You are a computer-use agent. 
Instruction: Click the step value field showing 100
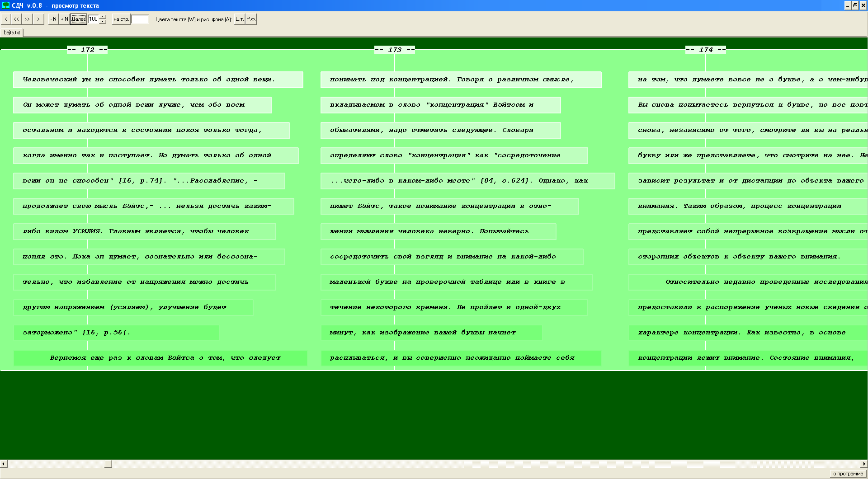94,19
